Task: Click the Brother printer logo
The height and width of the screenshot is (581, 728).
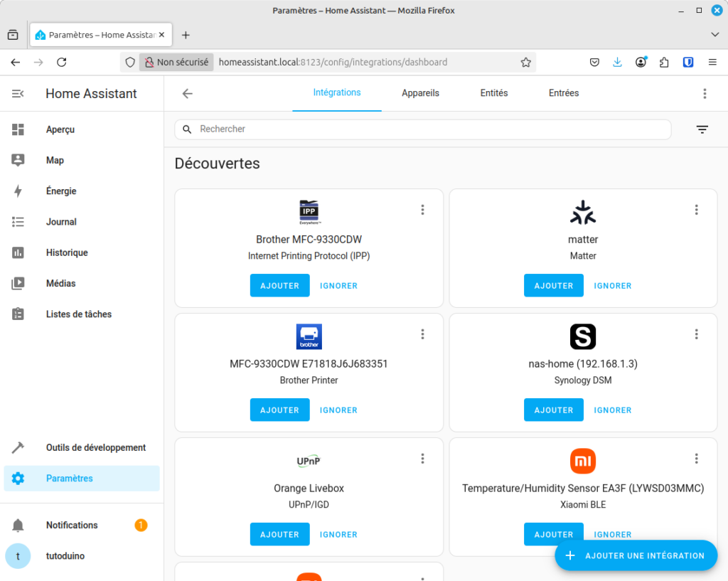Action: pyautogui.click(x=309, y=336)
